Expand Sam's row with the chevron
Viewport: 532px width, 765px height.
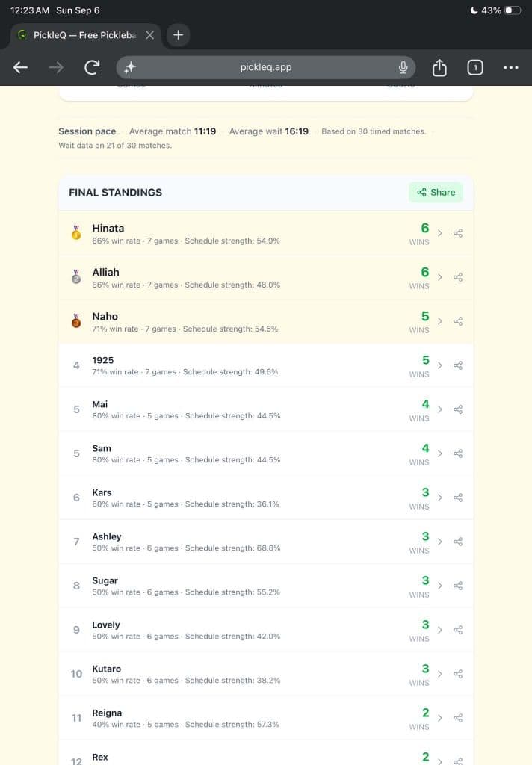tap(440, 453)
